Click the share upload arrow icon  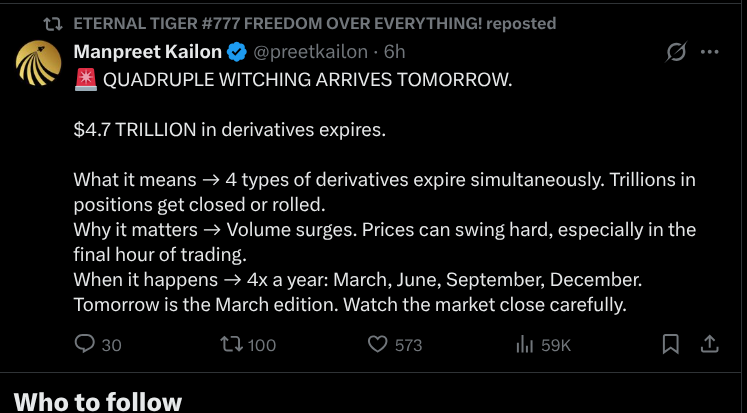709,344
